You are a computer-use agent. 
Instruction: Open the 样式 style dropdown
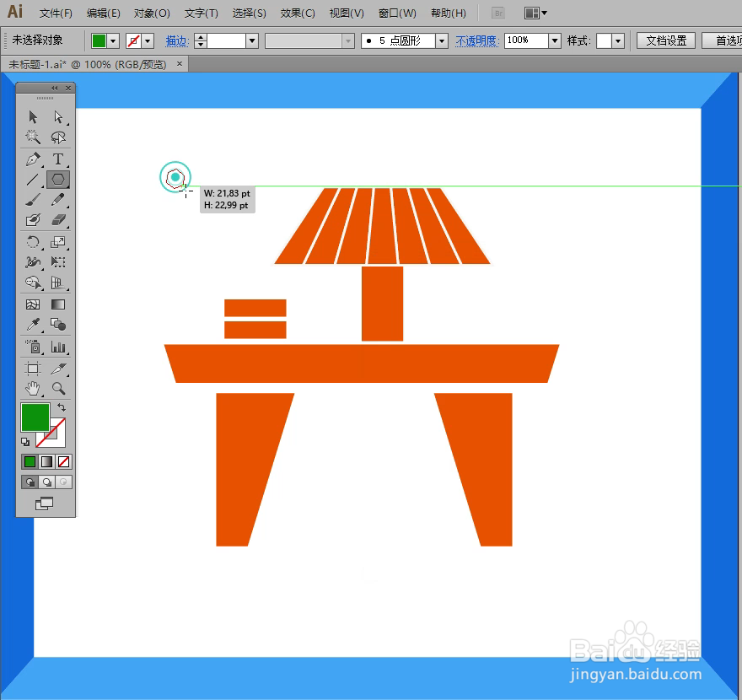(x=616, y=40)
